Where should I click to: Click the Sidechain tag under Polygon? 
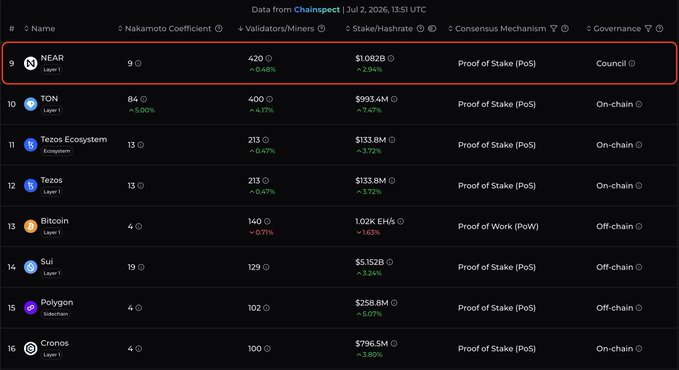click(x=55, y=314)
